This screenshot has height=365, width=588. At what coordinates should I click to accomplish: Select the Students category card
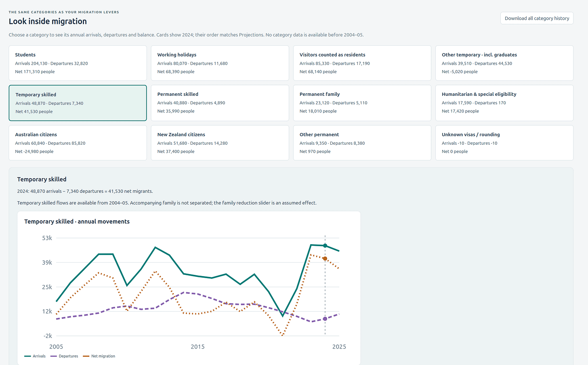coord(78,63)
